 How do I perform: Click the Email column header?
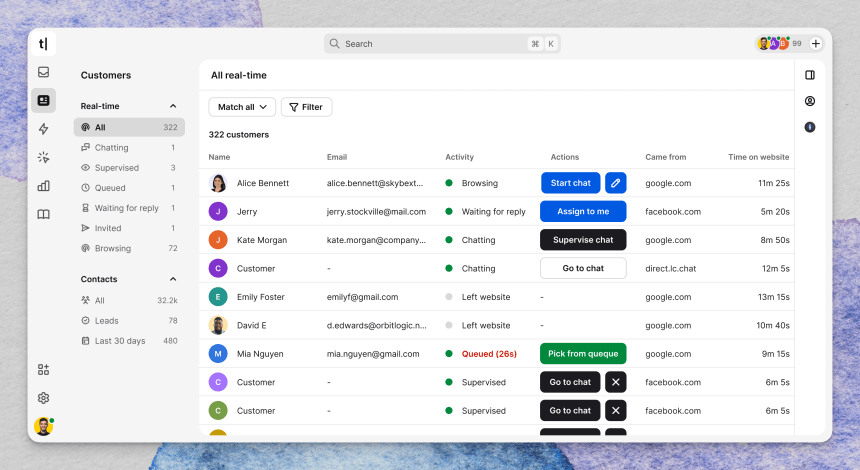[337, 157]
